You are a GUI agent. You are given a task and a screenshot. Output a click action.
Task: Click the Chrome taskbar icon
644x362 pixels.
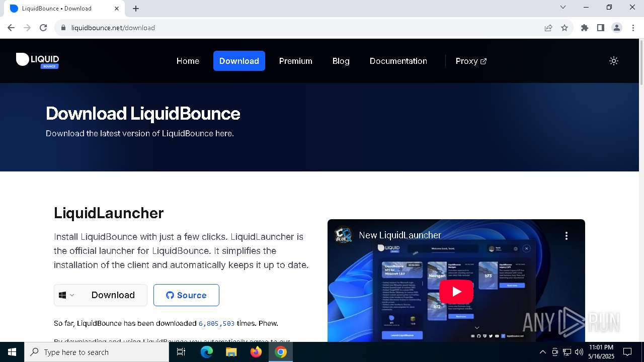click(281, 352)
